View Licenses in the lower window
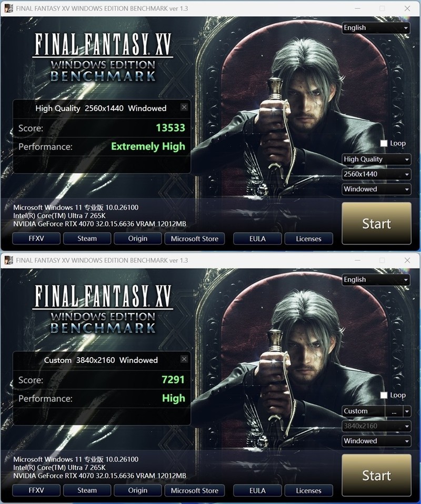Screen dimensions: 421x504 click(308, 490)
